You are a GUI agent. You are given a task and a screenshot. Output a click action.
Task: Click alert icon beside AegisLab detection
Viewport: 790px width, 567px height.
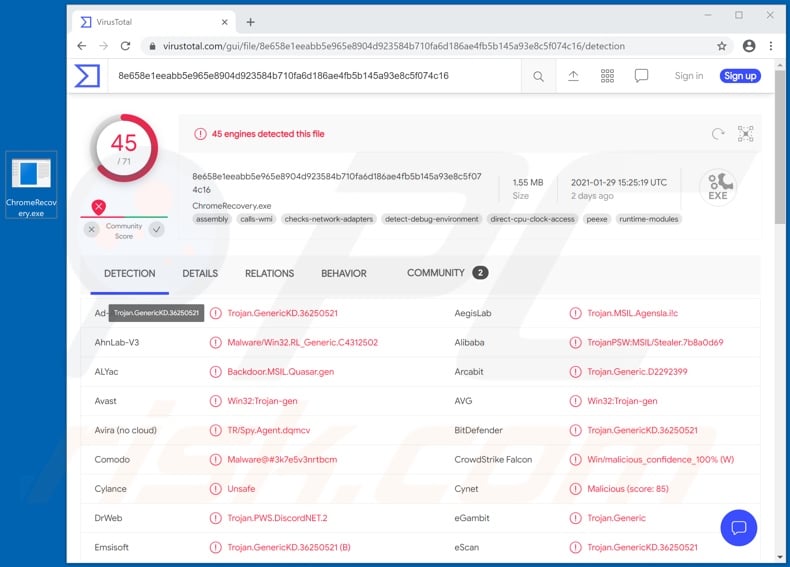pyautogui.click(x=575, y=313)
